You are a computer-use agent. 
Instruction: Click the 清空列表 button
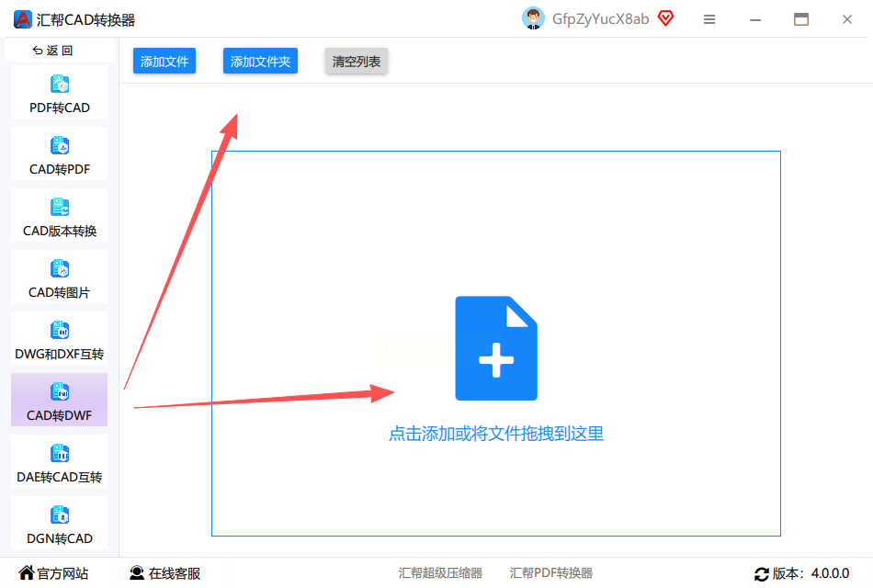click(357, 62)
